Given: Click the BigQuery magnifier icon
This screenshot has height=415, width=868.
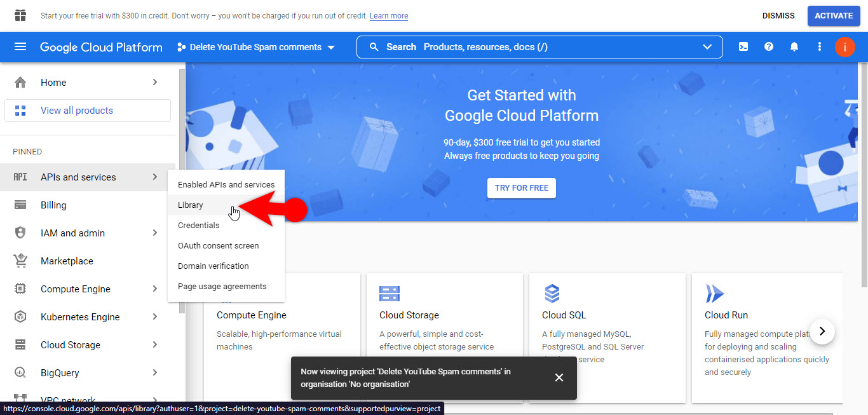Looking at the screenshot, I should (x=20, y=373).
